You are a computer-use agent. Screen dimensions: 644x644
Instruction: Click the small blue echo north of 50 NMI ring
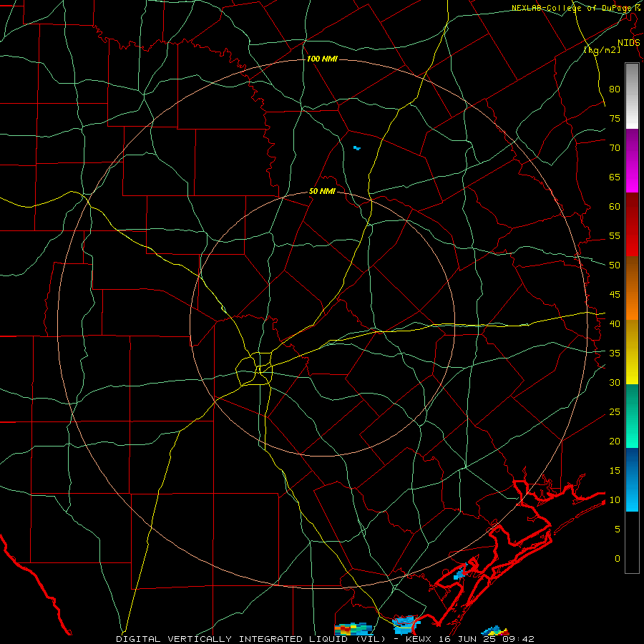[357, 148]
